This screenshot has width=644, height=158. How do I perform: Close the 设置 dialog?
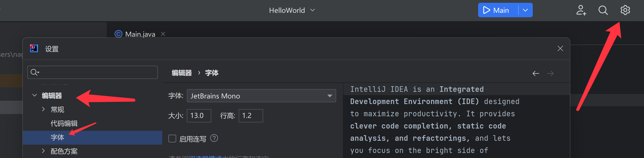(x=560, y=49)
